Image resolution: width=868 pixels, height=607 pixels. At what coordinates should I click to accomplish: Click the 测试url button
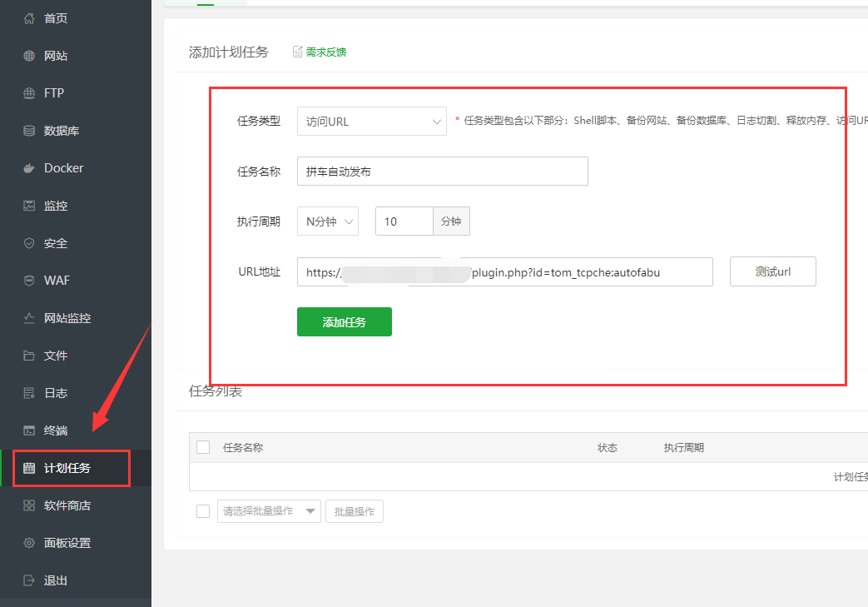(x=773, y=271)
